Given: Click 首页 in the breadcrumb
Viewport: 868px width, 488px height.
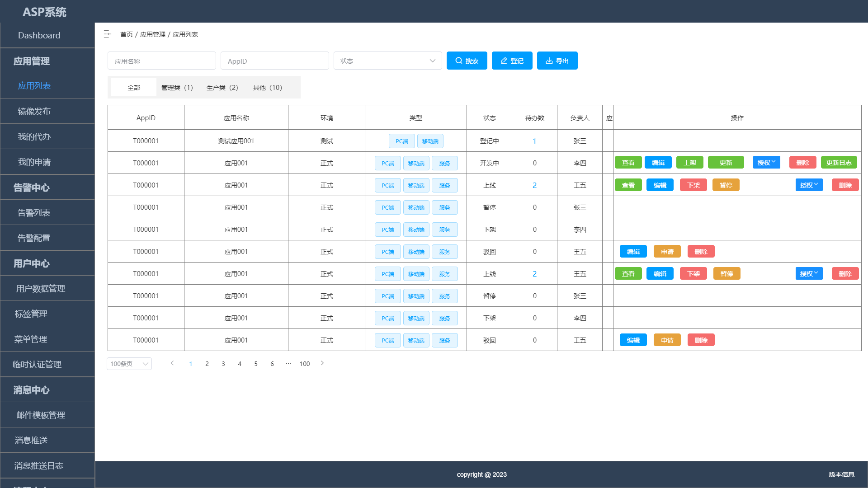Looking at the screenshot, I should coord(127,34).
